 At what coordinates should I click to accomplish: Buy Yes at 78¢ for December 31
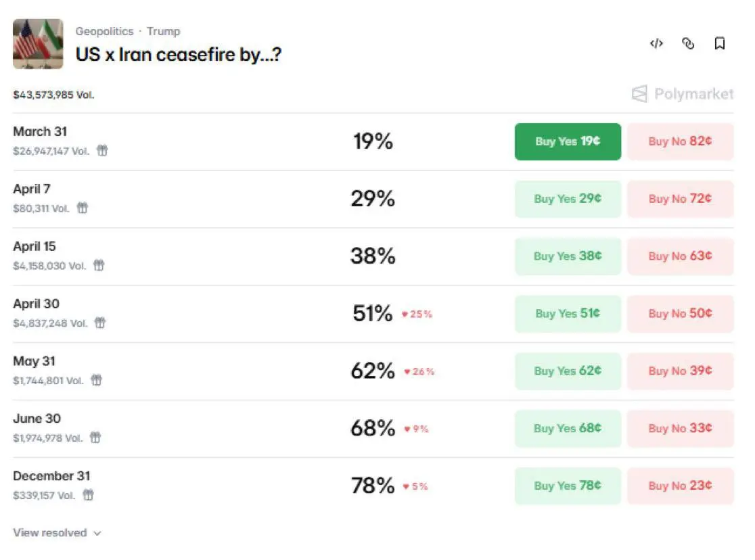coord(568,486)
